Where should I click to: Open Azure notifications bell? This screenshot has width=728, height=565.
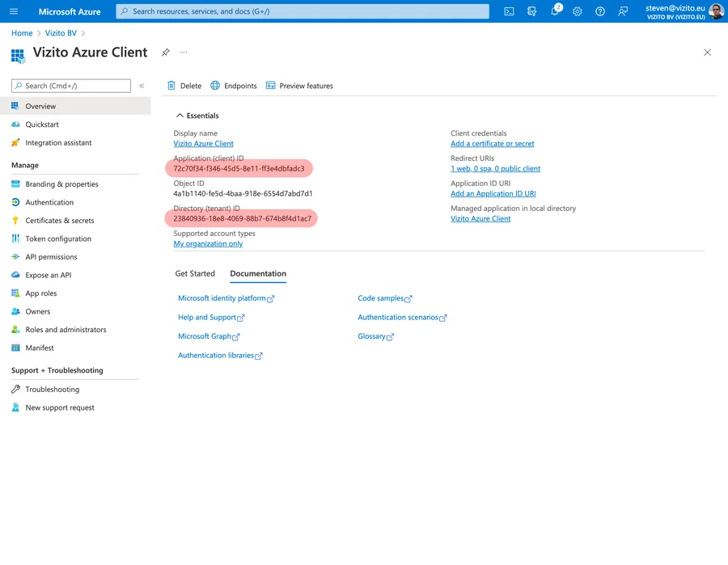click(x=555, y=11)
